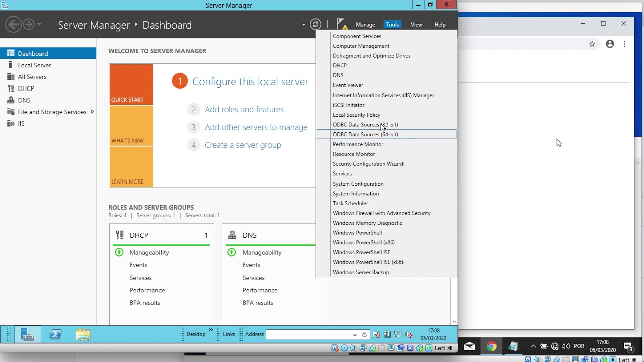Open the Manage menu
This screenshot has width=644, height=362.
click(365, 24)
